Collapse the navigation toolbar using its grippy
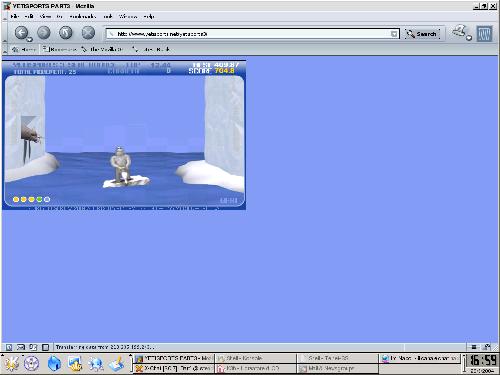The image size is (500, 375). (x=5, y=33)
